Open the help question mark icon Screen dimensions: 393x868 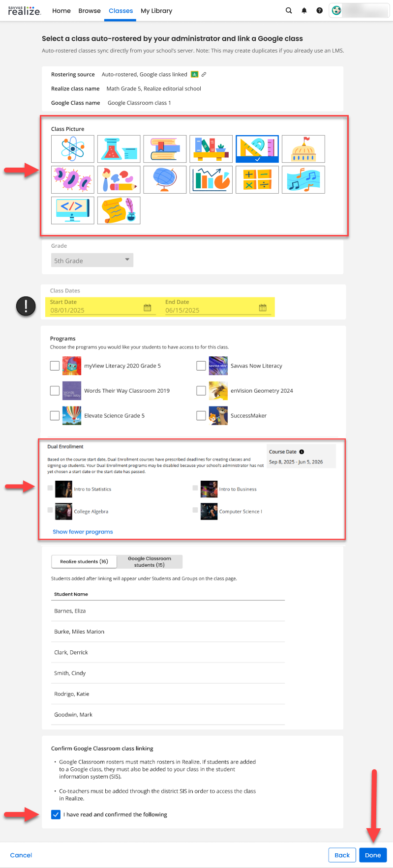(x=320, y=10)
